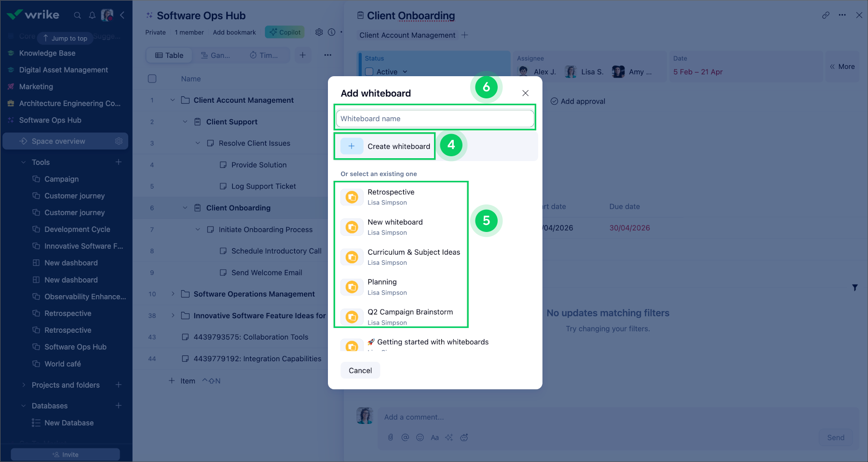Add a new tool via Tools plus icon
Image resolution: width=868 pixels, height=462 pixels.
pyautogui.click(x=119, y=162)
